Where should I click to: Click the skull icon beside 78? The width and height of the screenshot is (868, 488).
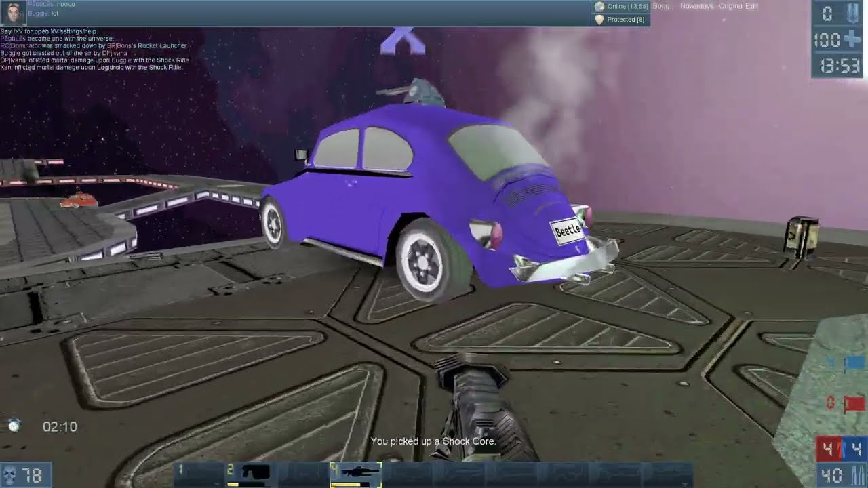tap(10, 476)
